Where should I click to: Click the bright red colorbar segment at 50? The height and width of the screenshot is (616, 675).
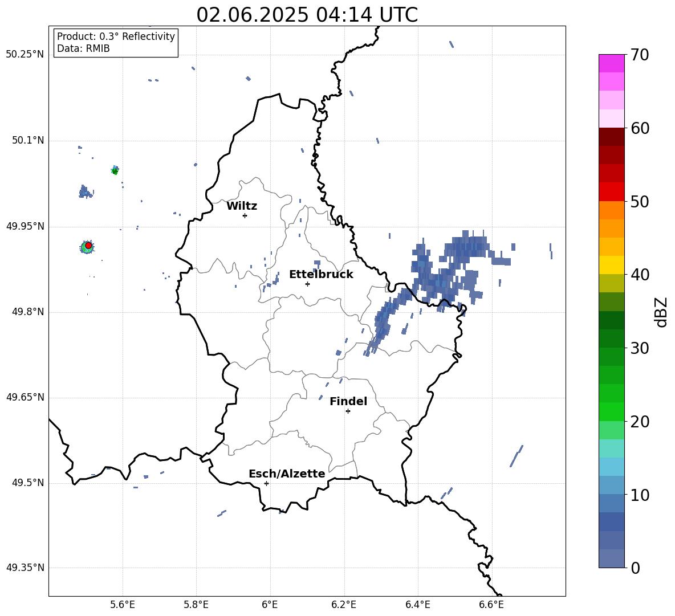[x=611, y=192]
